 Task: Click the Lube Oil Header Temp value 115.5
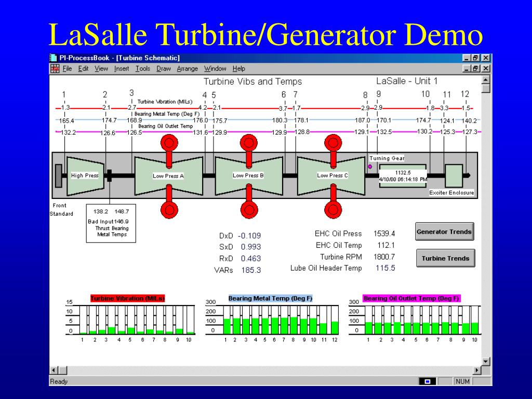pos(385,268)
